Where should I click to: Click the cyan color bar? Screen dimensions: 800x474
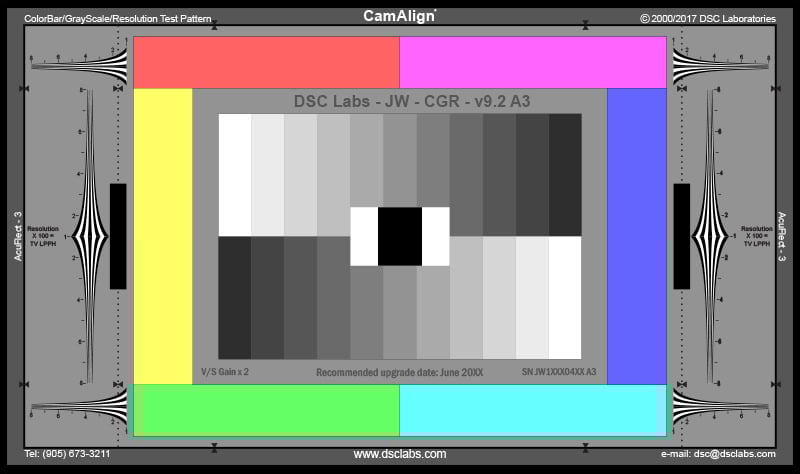tap(533, 410)
